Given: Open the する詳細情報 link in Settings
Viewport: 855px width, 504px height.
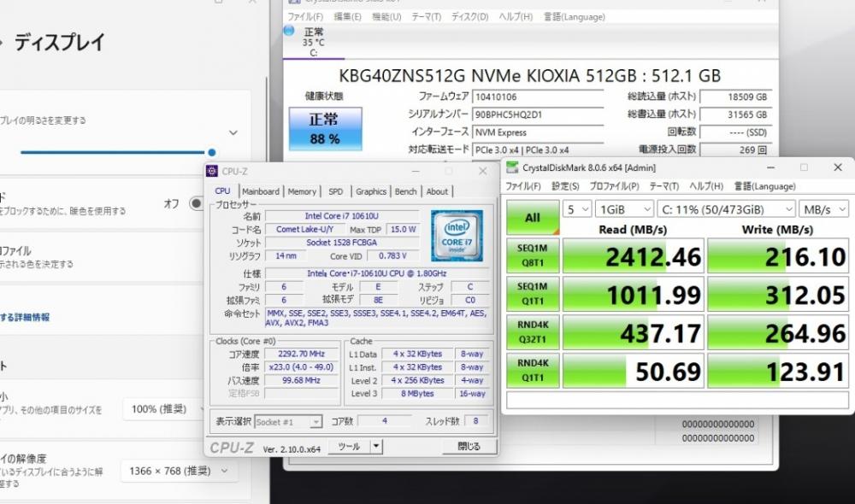Looking at the screenshot, I should pos(25,317).
